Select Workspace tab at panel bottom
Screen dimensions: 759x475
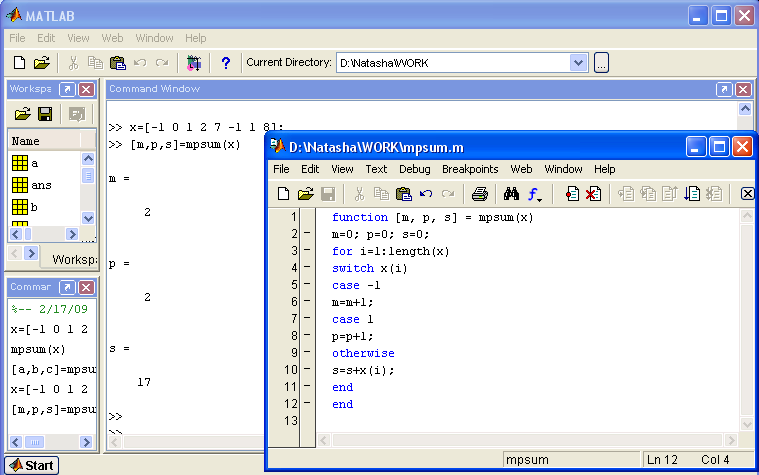(73, 260)
